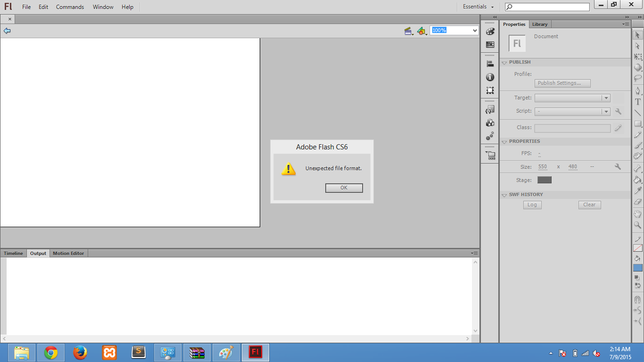
Task: Select the Text tool
Action: (637, 102)
